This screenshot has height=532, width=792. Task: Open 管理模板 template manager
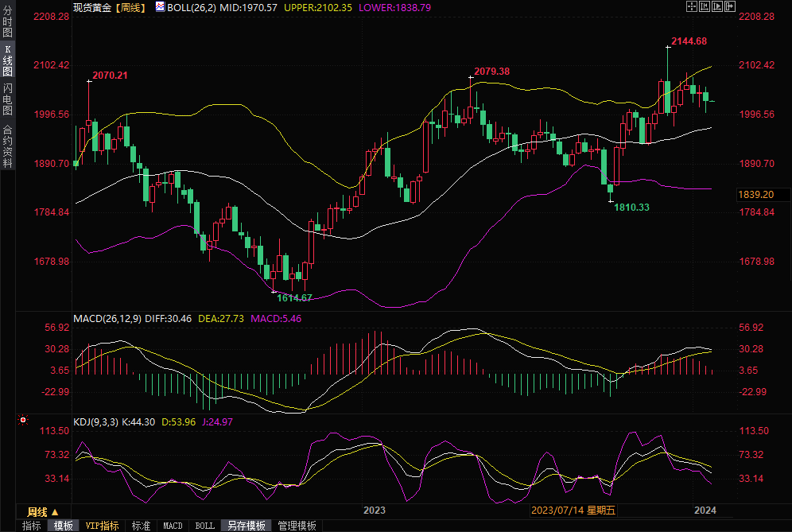pyautogui.click(x=297, y=526)
